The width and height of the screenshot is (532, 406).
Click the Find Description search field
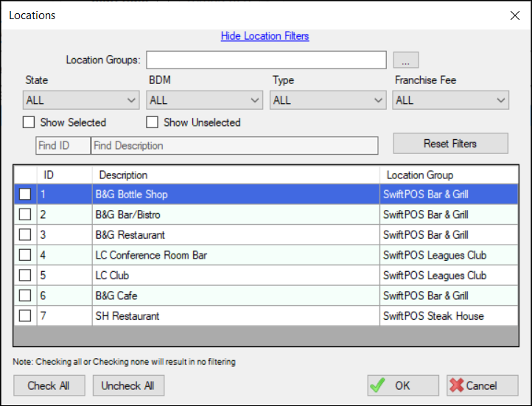[x=234, y=146]
